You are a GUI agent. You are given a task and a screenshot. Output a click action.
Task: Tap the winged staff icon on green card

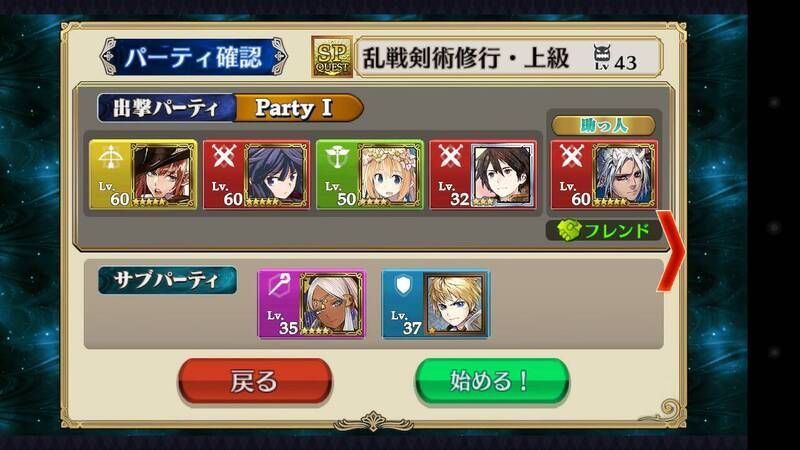click(337, 158)
